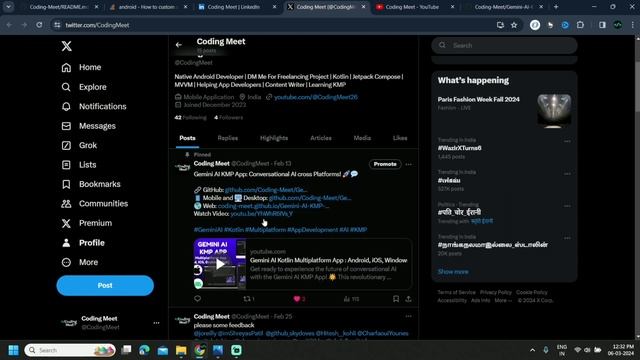Bookmark this page with the star icon
This screenshot has width=640, height=360.
pos(514,25)
